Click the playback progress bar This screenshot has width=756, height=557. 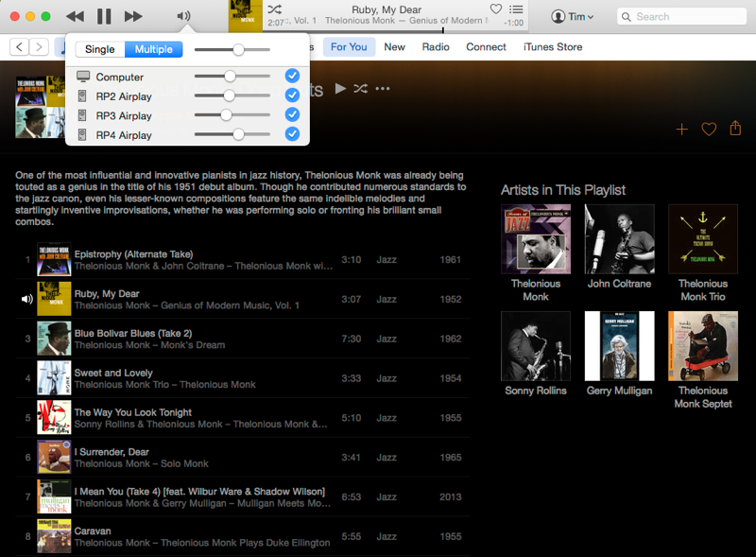pos(395,31)
